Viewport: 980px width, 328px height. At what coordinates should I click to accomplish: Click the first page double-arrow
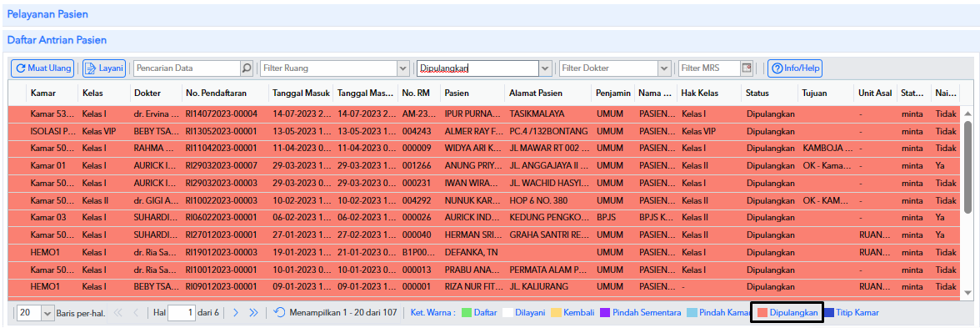click(118, 312)
